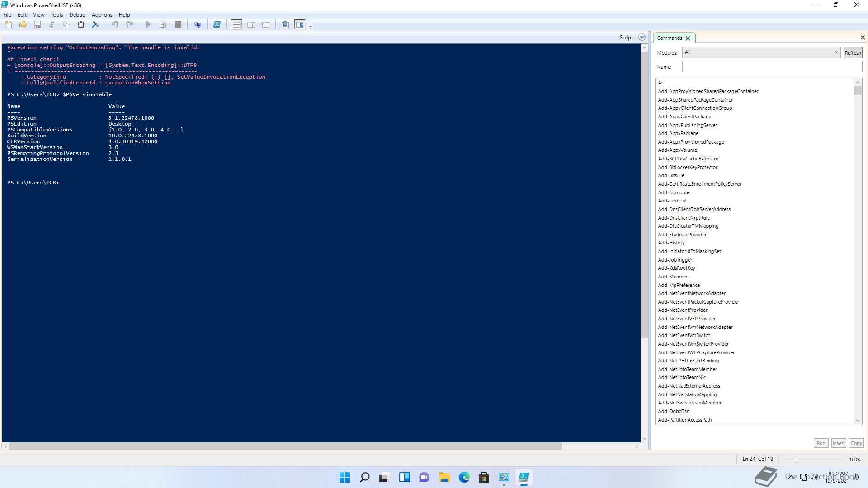The image size is (868, 488).
Task: Click the Copy command button
Action: click(856, 443)
